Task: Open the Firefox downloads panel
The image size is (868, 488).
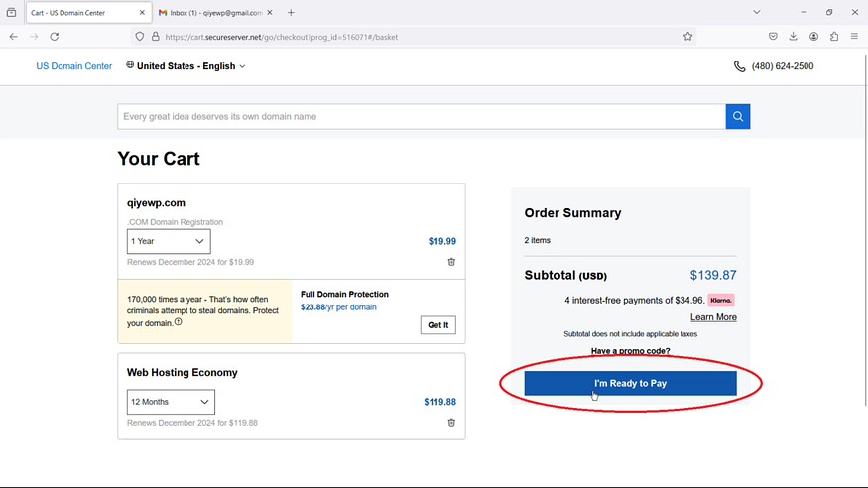Action: pos(793,37)
